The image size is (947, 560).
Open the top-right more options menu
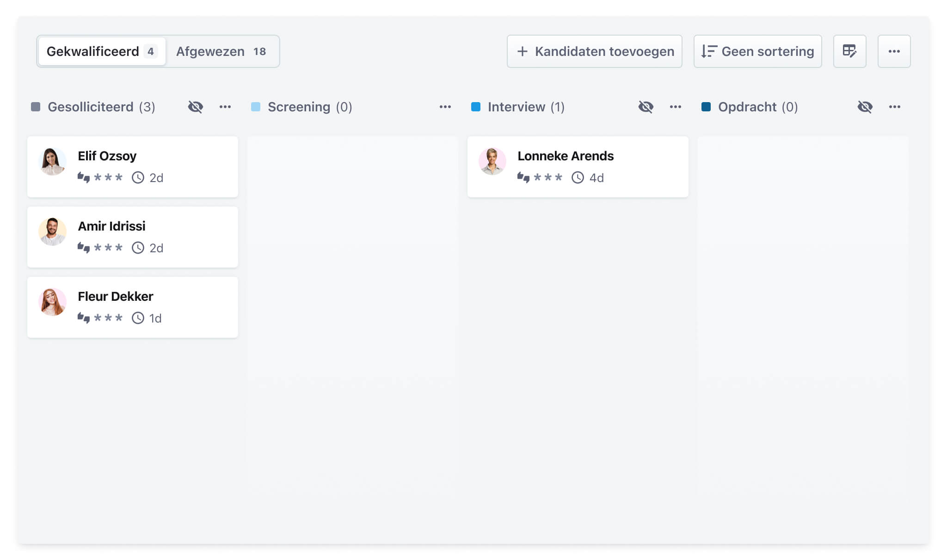click(894, 51)
